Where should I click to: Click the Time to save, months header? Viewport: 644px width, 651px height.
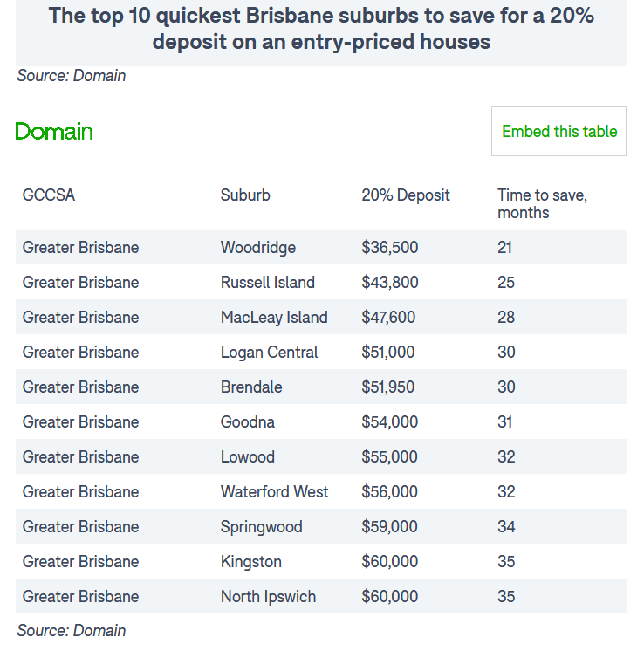[542, 204]
